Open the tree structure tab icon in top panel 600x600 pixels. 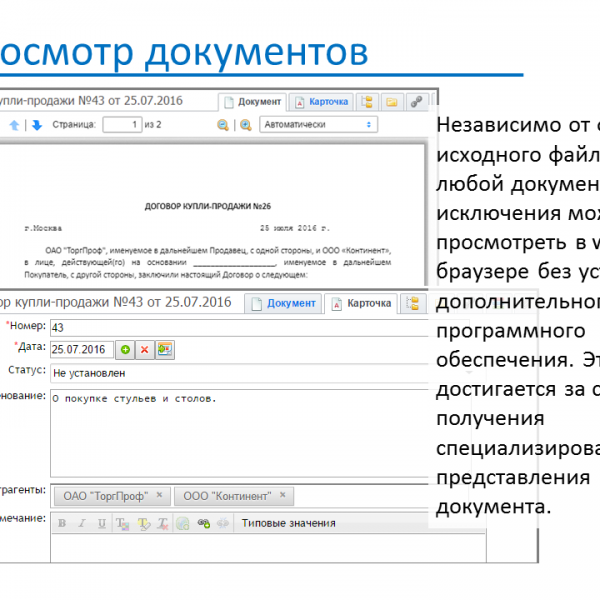coord(367,102)
